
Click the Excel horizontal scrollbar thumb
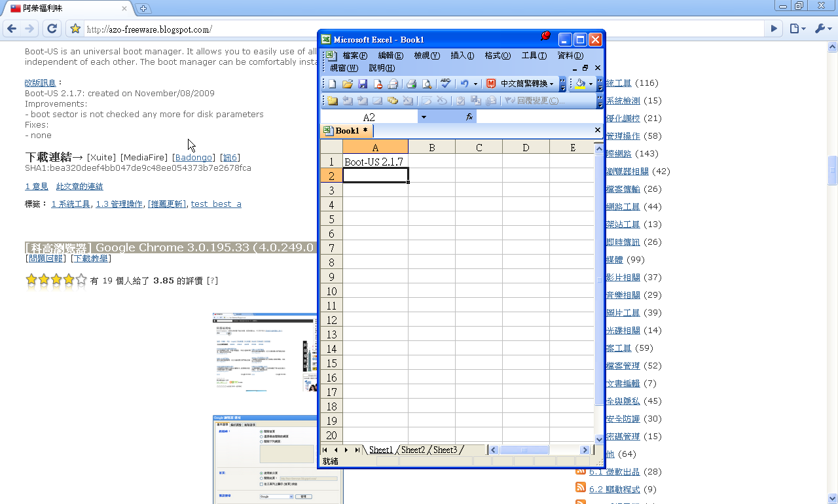tap(524, 450)
